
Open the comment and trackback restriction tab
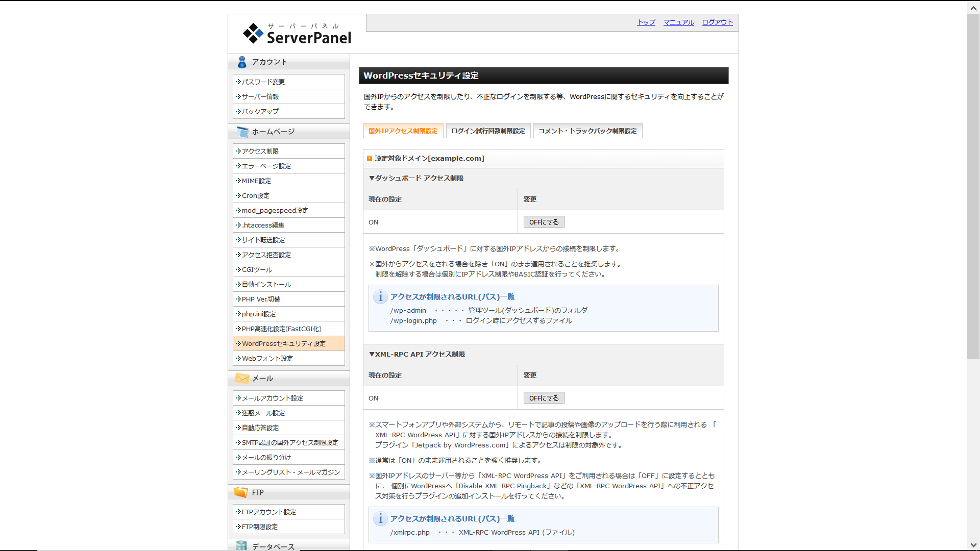coord(587,131)
